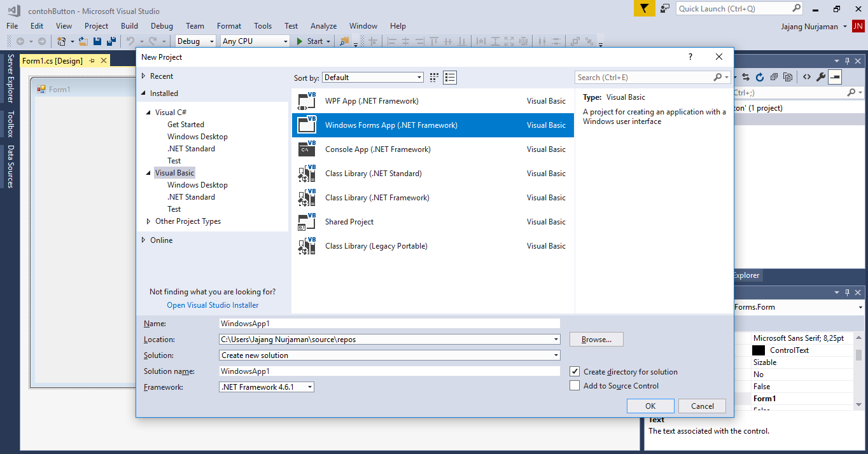Image resolution: width=868 pixels, height=454 pixels.
Task: Click the Undo icon in the toolbar
Action: (130, 41)
